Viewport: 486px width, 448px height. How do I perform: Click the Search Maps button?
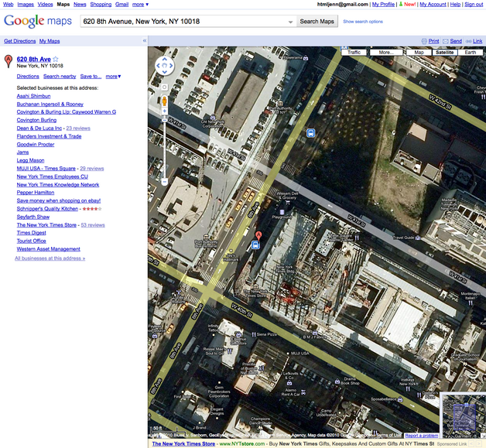(317, 22)
